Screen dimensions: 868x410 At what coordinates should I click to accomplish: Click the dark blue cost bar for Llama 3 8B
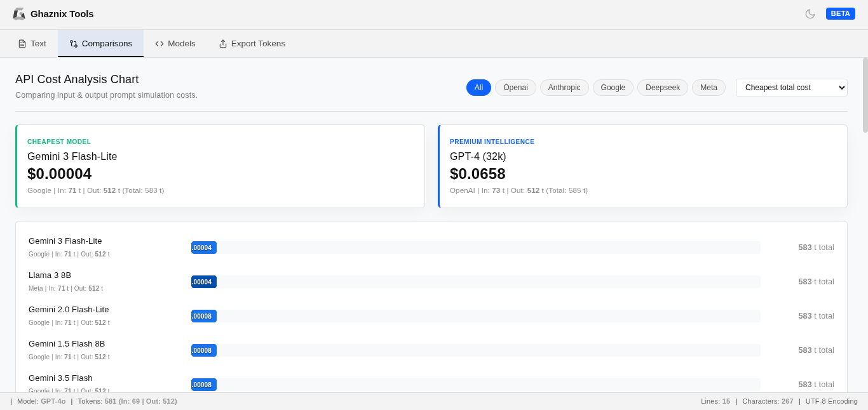[x=204, y=282]
